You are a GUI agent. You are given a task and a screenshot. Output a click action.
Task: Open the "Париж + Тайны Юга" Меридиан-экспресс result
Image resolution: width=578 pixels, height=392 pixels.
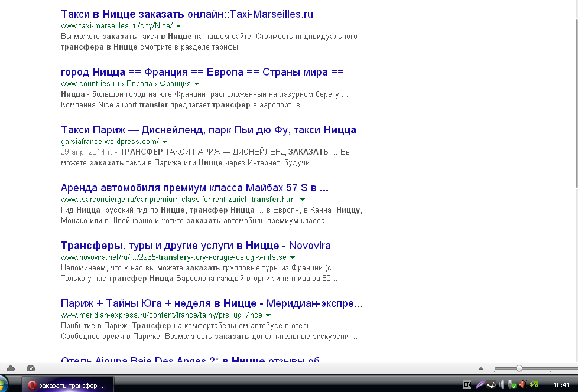click(212, 303)
